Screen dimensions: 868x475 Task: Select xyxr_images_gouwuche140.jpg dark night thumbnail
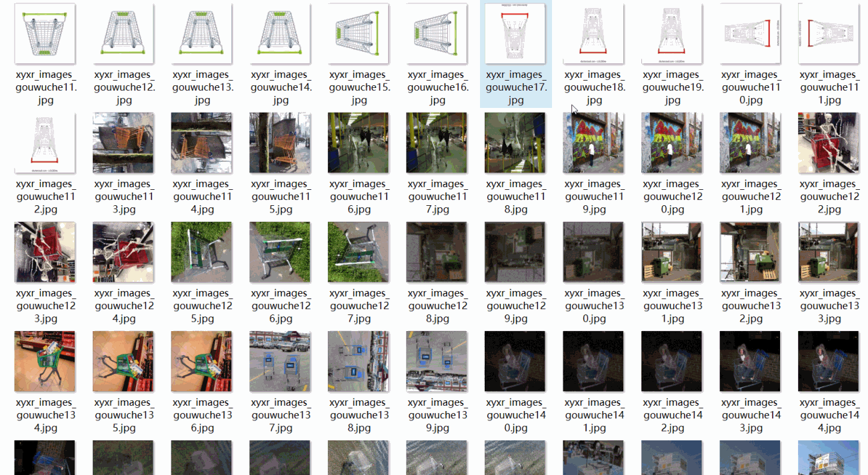tap(515, 361)
